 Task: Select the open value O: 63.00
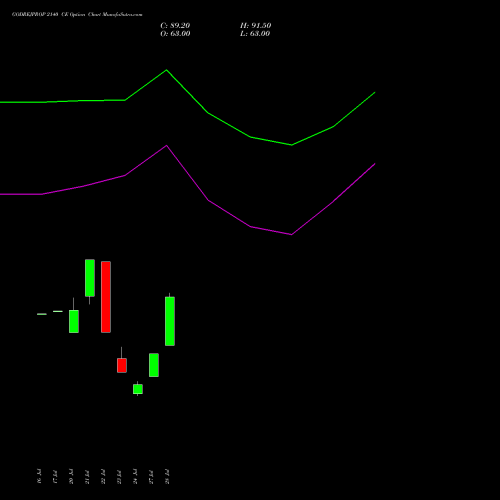[175, 34]
